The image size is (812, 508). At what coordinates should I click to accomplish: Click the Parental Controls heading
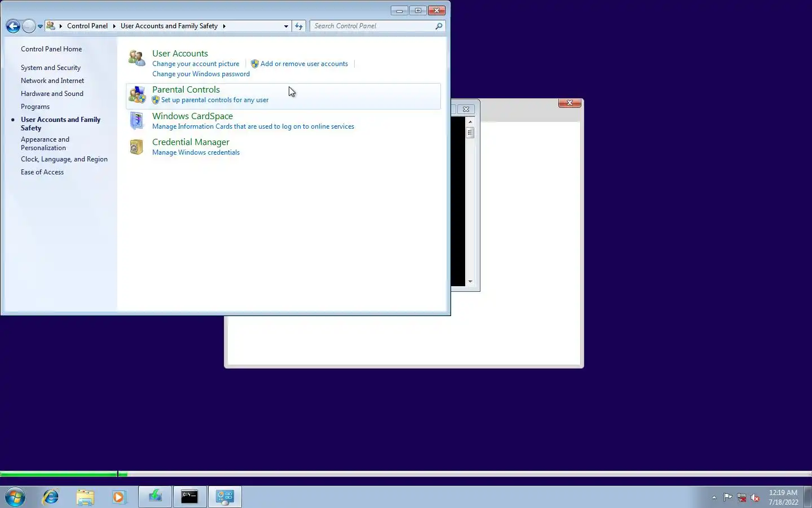186,90
